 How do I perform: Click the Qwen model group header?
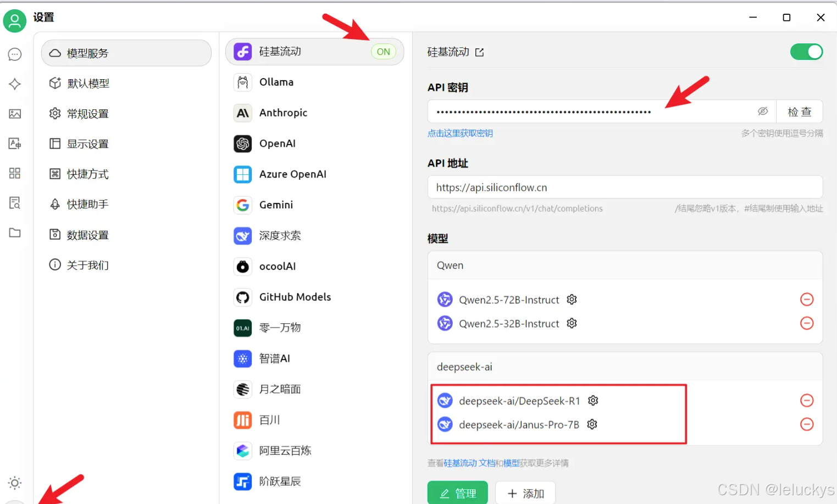click(x=625, y=265)
